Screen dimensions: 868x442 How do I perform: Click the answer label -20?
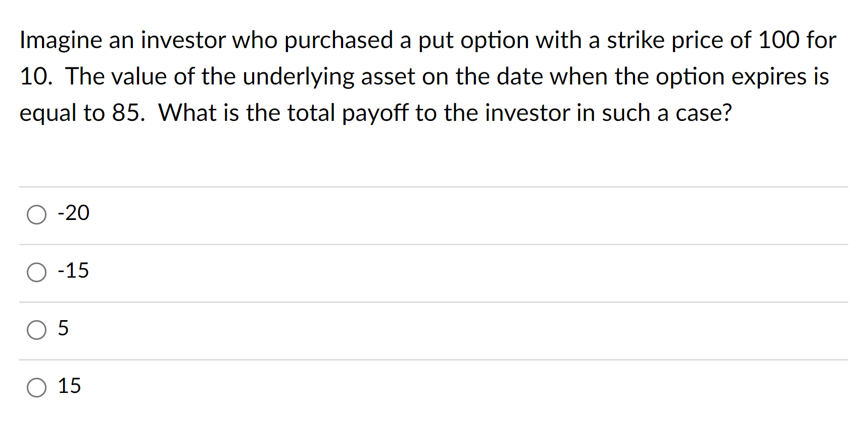pos(73,213)
